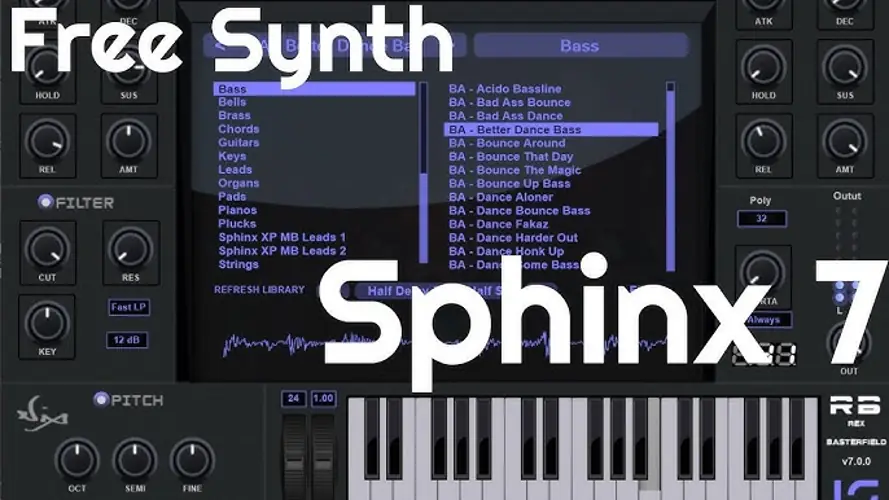The width and height of the screenshot is (889, 500).
Task: Click the filter CUT knob
Action: [x=47, y=249]
